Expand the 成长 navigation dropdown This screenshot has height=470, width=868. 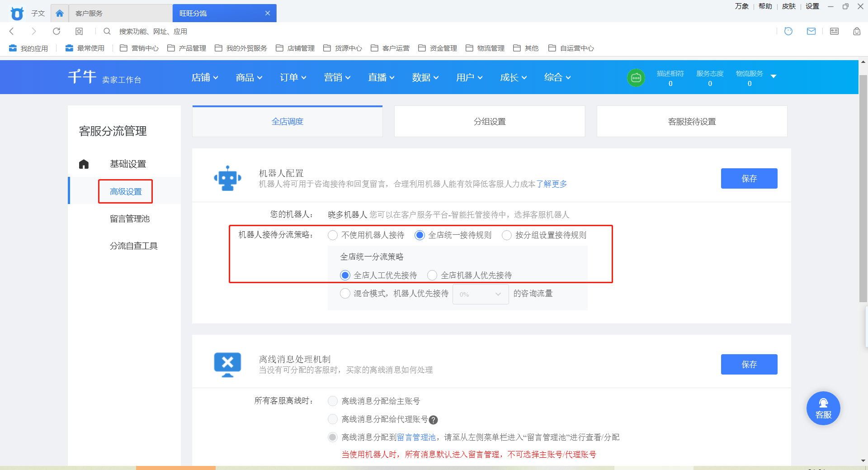pos(514,77)
